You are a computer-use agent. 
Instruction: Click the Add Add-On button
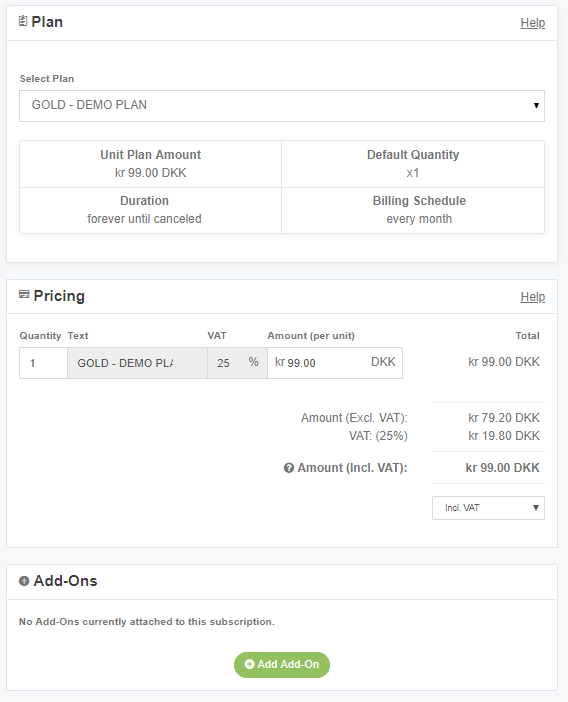282,664
